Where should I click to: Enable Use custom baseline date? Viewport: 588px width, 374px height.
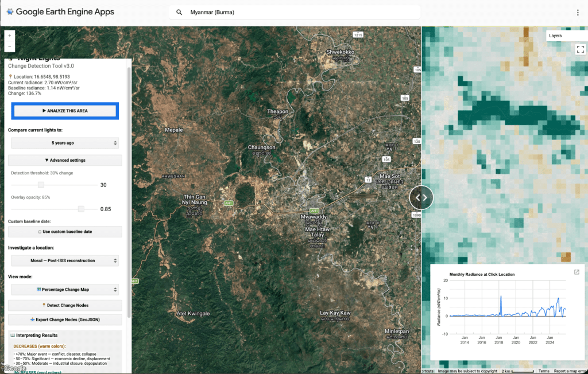[x=65, y=232]
